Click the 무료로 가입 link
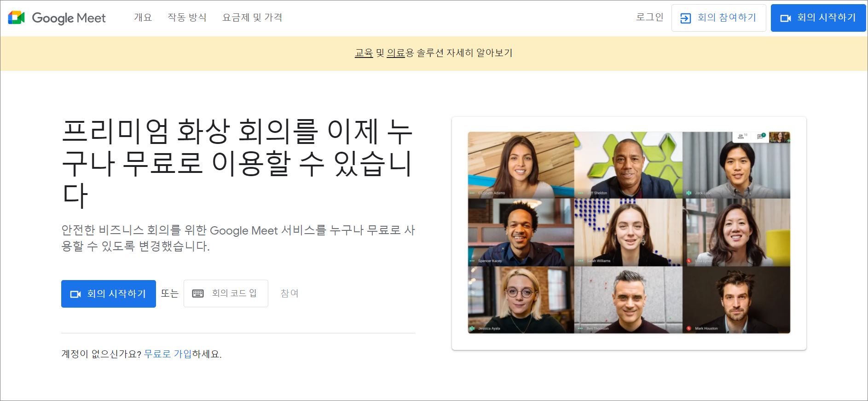The width and height of the screenshot is (868, 401). (x=168, y=354)
